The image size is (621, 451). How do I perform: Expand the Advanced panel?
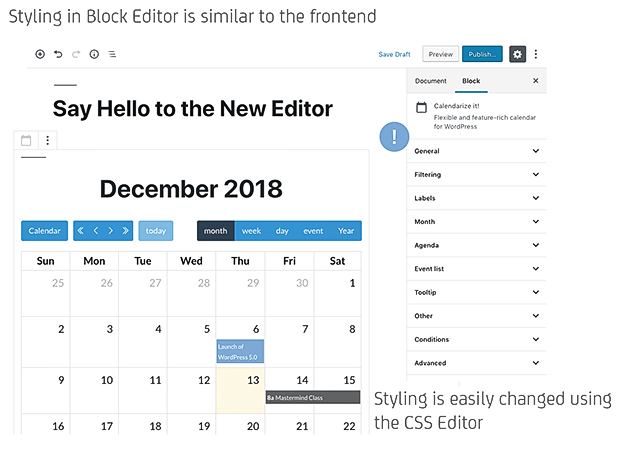(x=477, y=363)
